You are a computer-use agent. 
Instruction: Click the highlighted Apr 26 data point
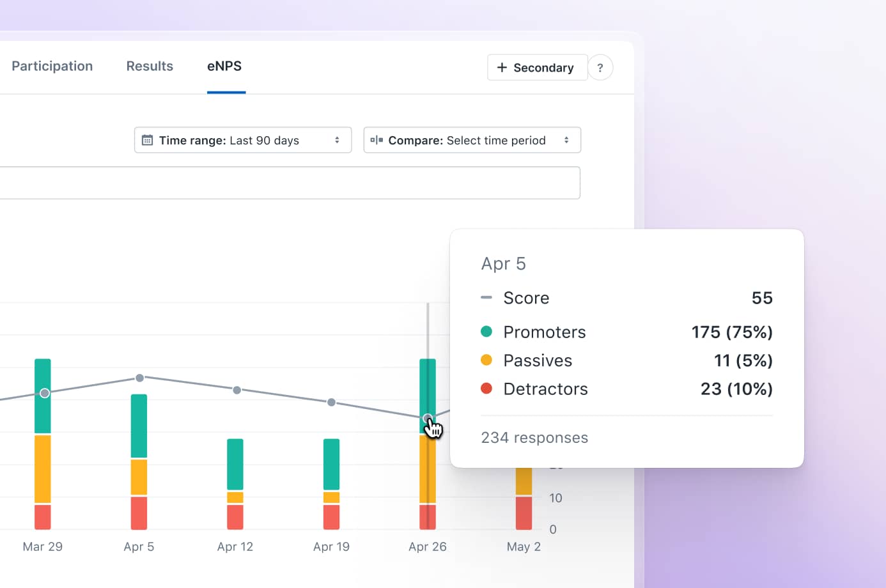click(427, 418)
